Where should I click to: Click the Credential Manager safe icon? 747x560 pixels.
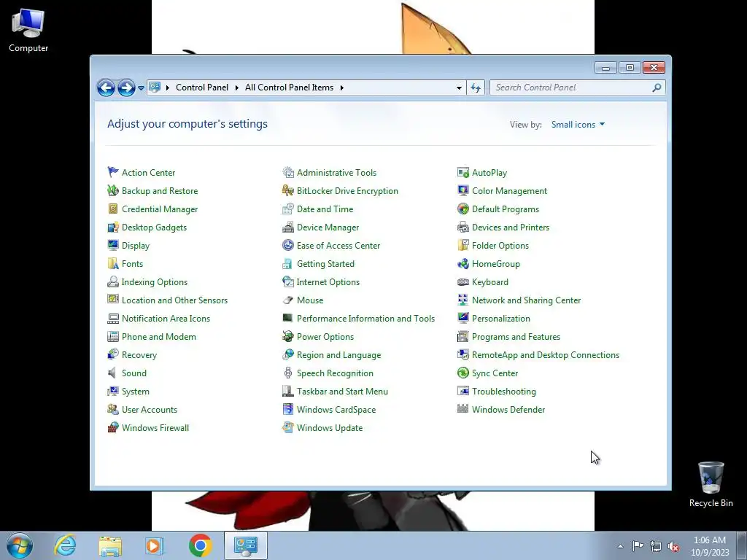[x=113, y=209]
